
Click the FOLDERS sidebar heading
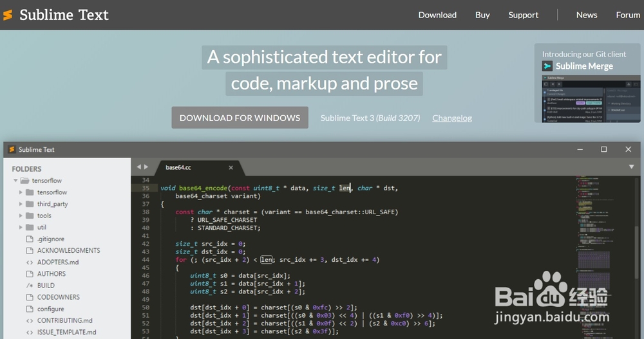(x=26, y=169)
